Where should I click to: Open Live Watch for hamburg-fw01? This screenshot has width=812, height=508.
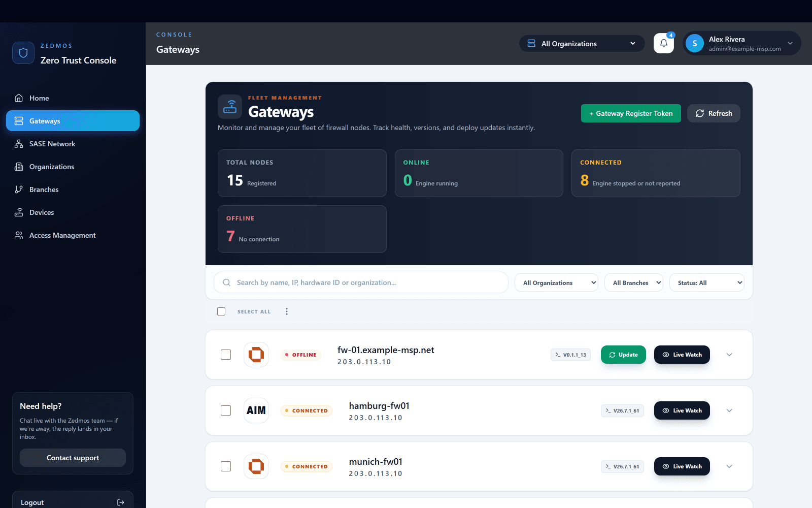(x=682, y=410)
